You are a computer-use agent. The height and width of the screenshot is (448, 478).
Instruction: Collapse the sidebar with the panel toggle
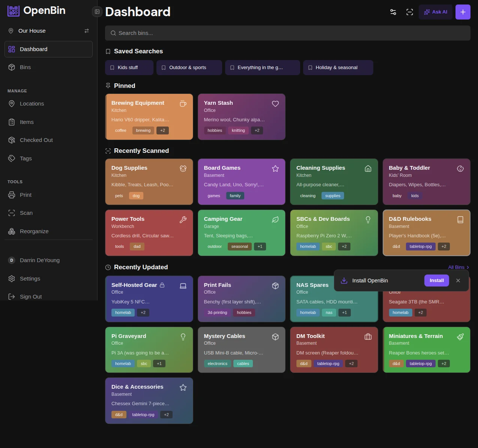(97, 12)
